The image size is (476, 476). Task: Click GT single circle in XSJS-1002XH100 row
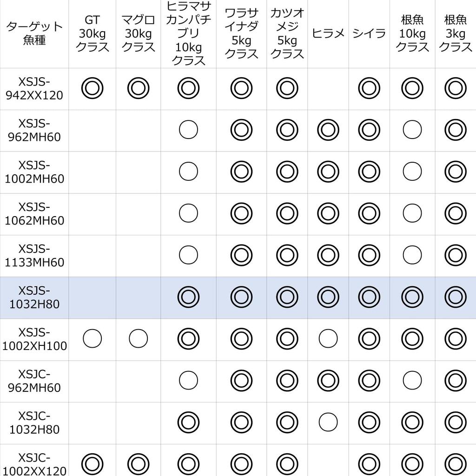tap(92, 339)
